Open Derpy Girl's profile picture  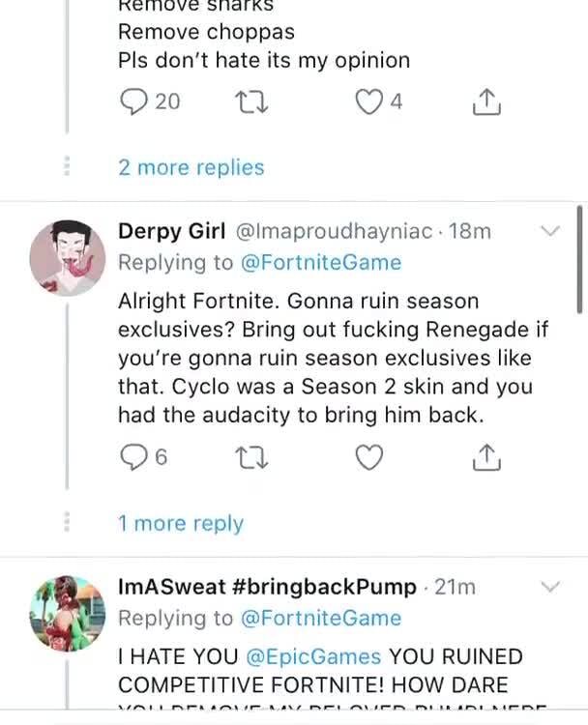click(x=68, y=256)
